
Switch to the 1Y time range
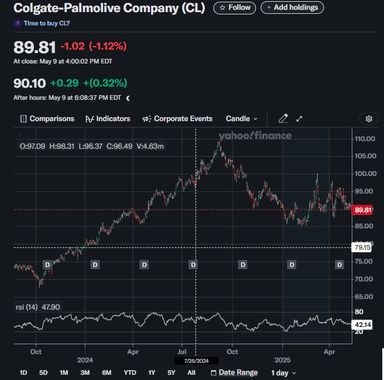point(152,373)
